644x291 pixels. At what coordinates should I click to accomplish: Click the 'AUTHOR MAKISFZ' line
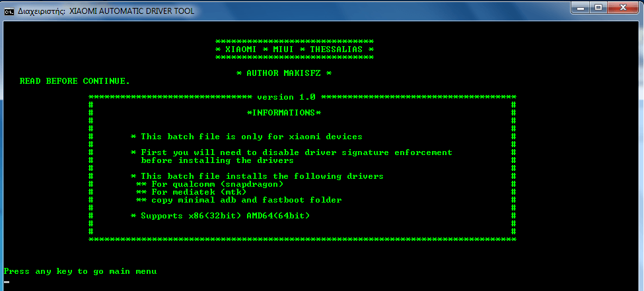click(284, 73)
